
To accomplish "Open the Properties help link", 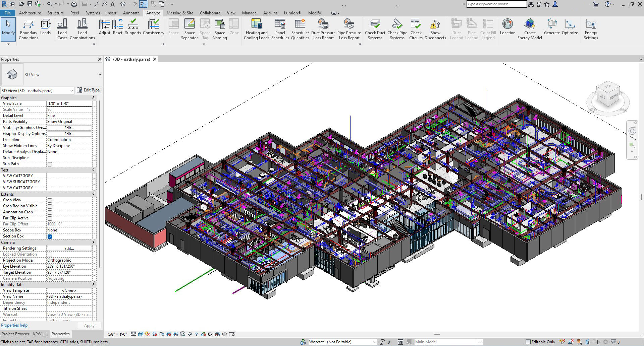I will [x=14, y=325].
